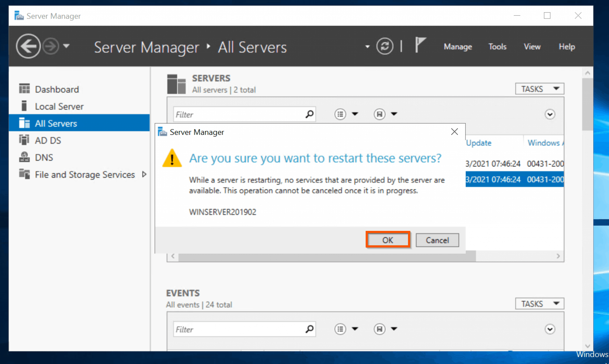Collapse the SERVERS tile with the chevron
Image resolution: width=609 pixels, height=364 pixels.
550,114
